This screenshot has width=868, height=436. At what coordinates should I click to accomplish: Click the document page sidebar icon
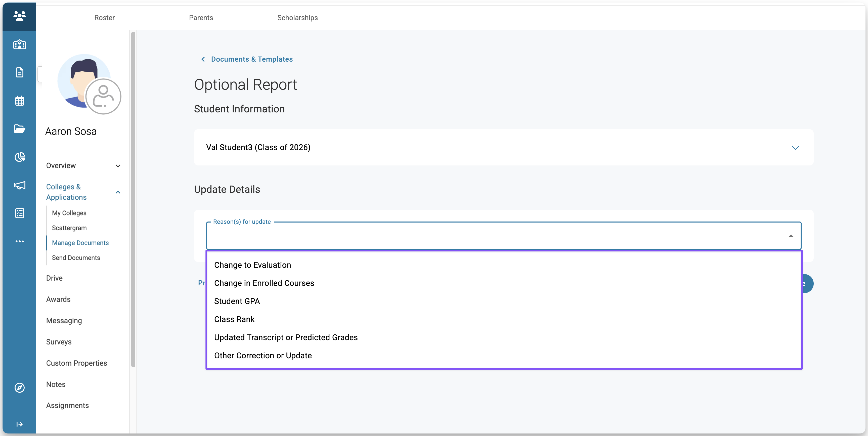click(x=20, y=72)
